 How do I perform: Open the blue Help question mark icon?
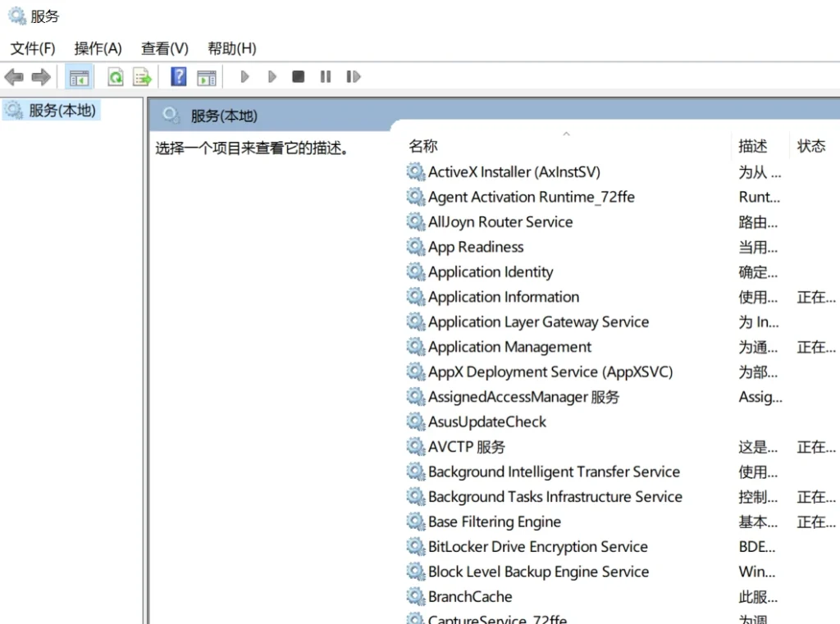pos(178,76)
